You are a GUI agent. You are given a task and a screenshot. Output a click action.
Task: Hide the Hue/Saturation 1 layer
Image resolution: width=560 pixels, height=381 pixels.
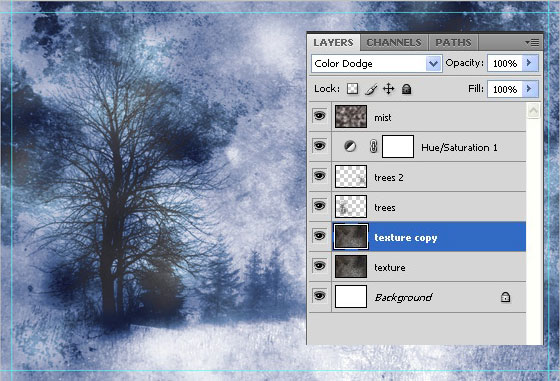point(320,146)
